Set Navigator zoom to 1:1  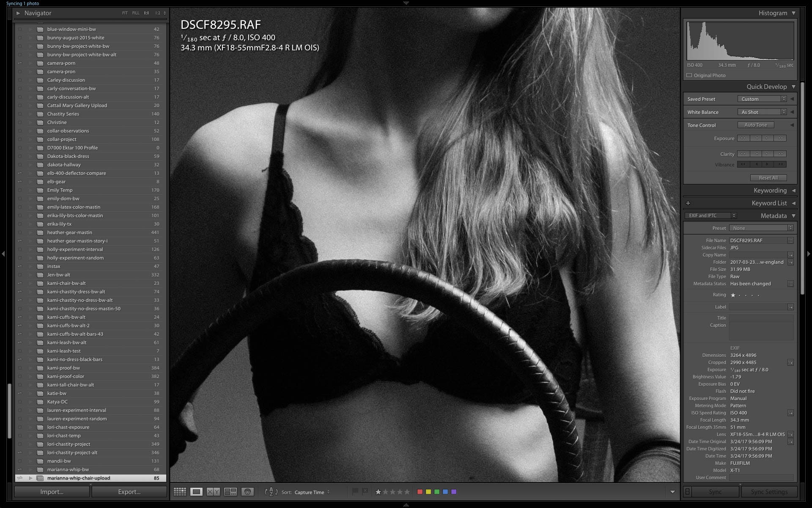(146, 13)
